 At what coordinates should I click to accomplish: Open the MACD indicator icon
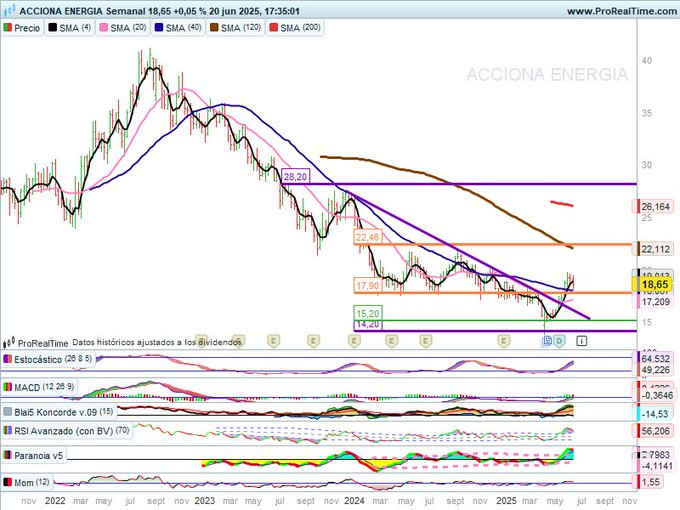click(x=7, y=387)
